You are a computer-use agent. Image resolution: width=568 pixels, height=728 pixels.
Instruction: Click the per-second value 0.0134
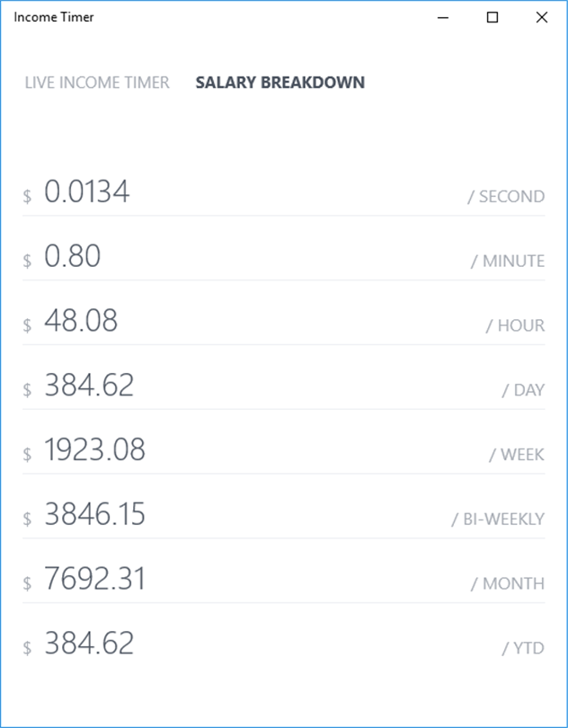tap(87, 191)
